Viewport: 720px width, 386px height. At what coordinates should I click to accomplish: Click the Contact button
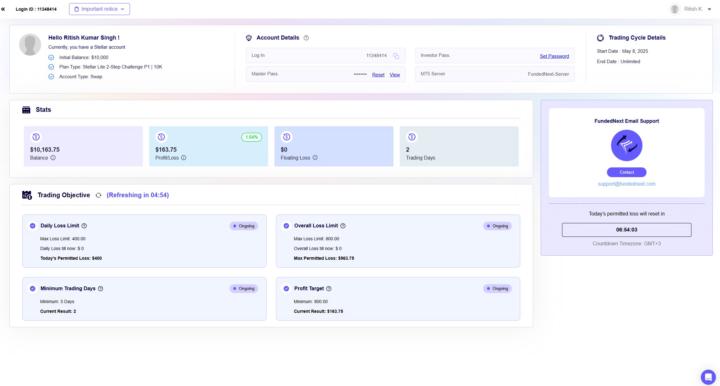(626, 172)
